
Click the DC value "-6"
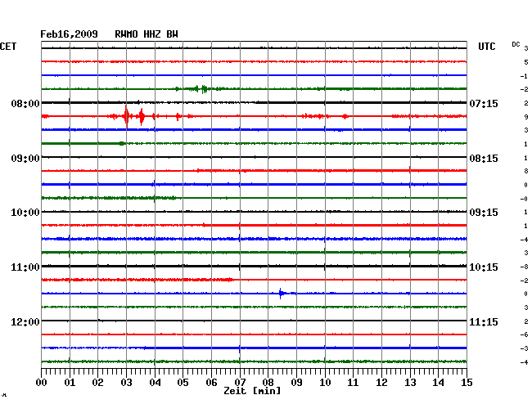[524, 334]
